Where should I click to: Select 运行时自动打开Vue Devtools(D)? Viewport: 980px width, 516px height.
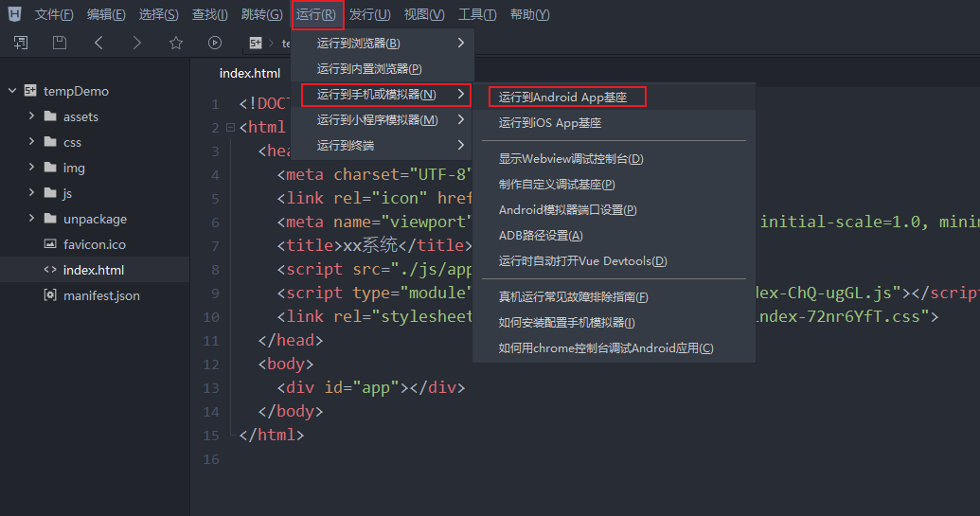pyautogui.click(x=614, y=261)
